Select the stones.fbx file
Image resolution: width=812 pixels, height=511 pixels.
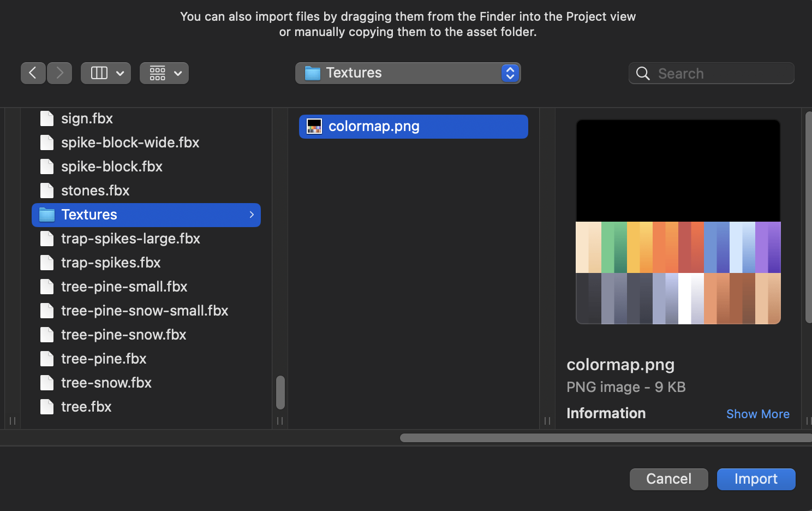click(95, 191)
